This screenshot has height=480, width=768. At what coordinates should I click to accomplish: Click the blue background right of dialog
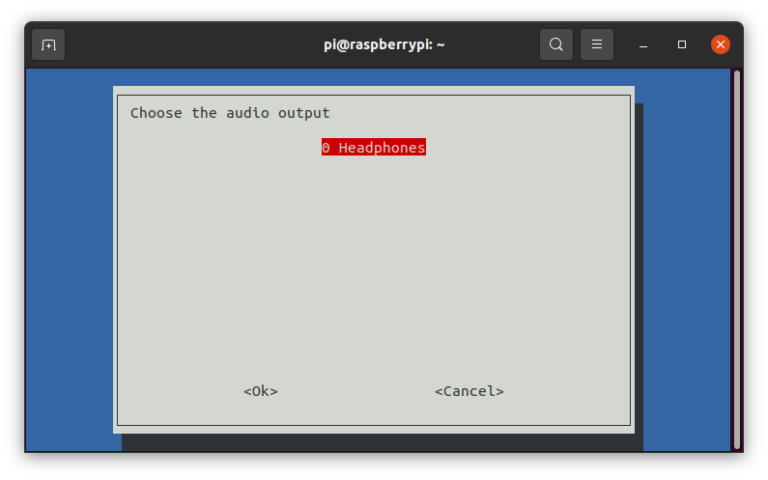[686, 260]
